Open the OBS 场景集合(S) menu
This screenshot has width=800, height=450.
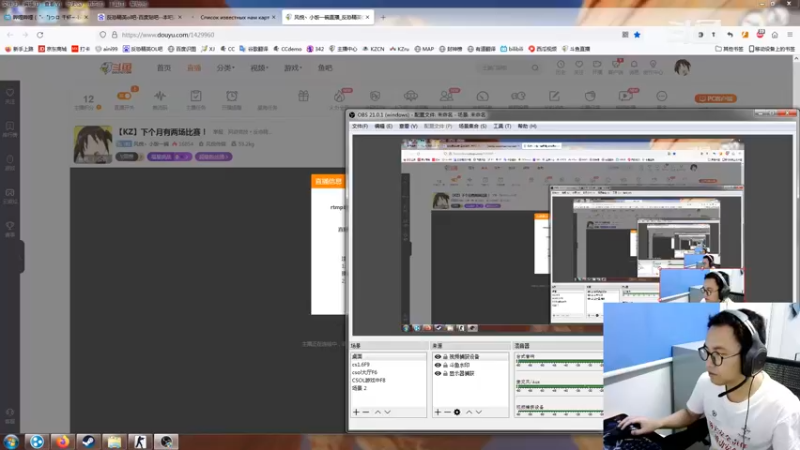472,126
